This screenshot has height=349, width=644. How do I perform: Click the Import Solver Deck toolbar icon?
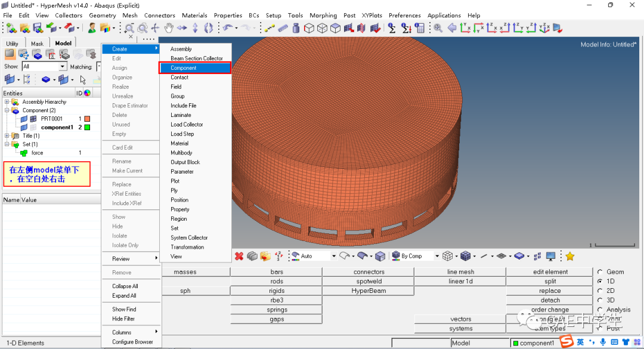[51, 28]
